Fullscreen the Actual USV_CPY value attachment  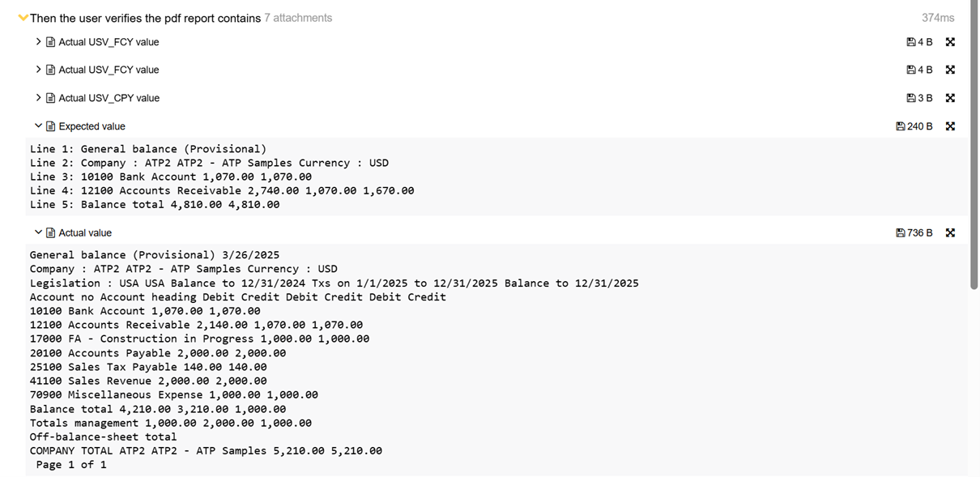point(950,98)
